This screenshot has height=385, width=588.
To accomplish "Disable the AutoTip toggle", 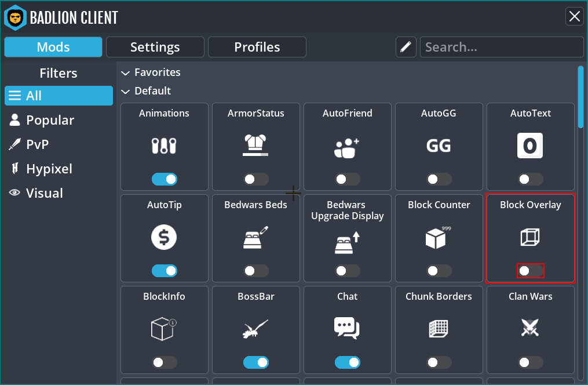I will 165,271.
